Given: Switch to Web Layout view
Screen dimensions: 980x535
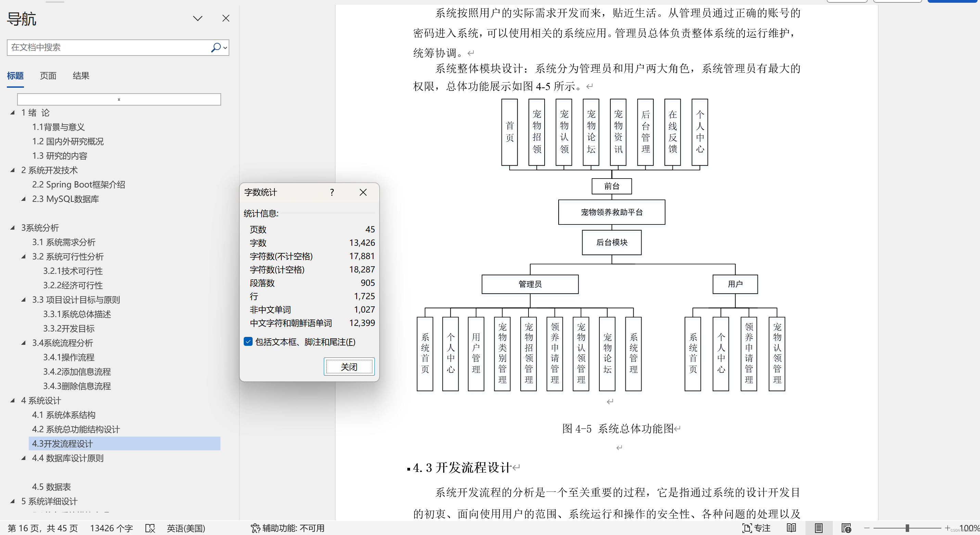Looking at the screenshot, I should coord(846,528).
